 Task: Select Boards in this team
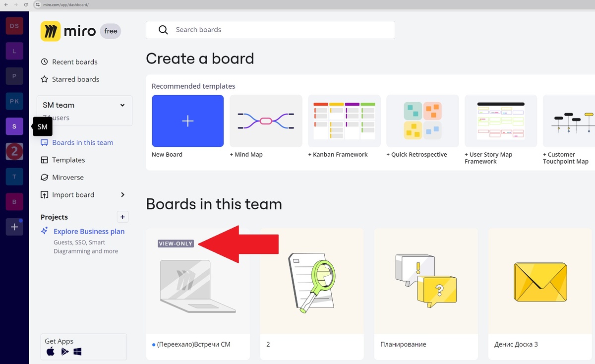coord(77,143)
